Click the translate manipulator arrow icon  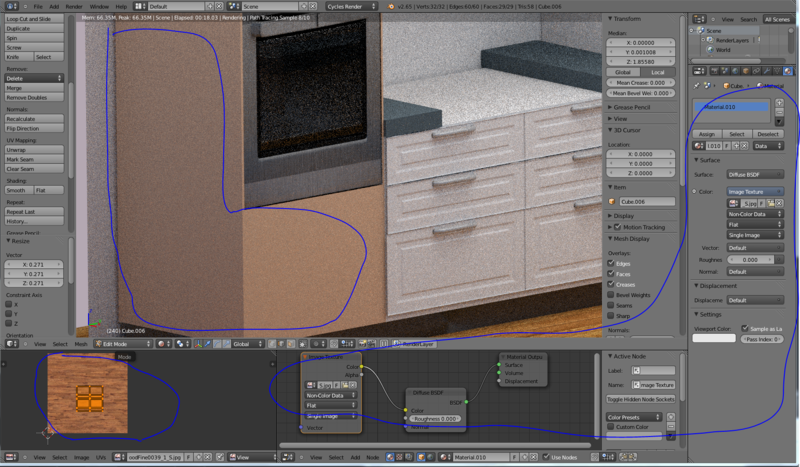point(207,344)
